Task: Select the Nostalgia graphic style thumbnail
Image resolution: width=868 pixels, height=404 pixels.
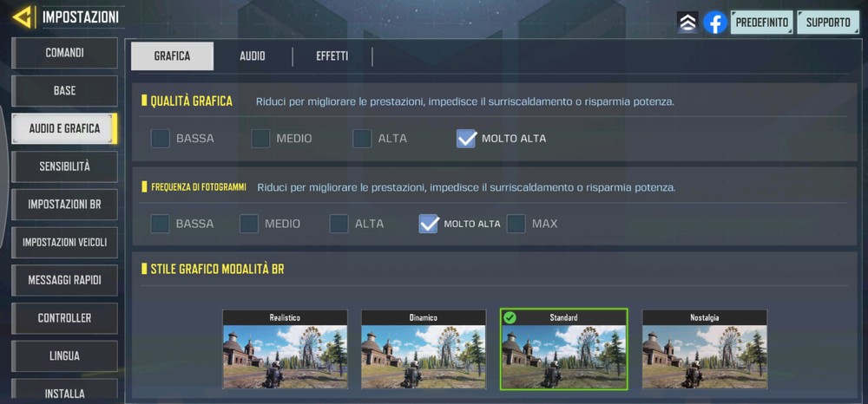Action: 705,349
